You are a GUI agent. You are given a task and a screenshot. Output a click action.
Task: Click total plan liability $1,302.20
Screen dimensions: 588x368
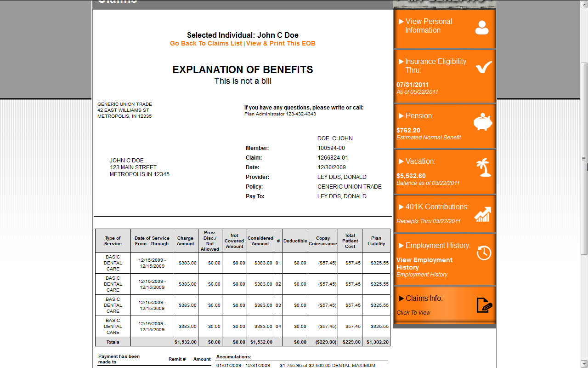click(x=378, y=342)
